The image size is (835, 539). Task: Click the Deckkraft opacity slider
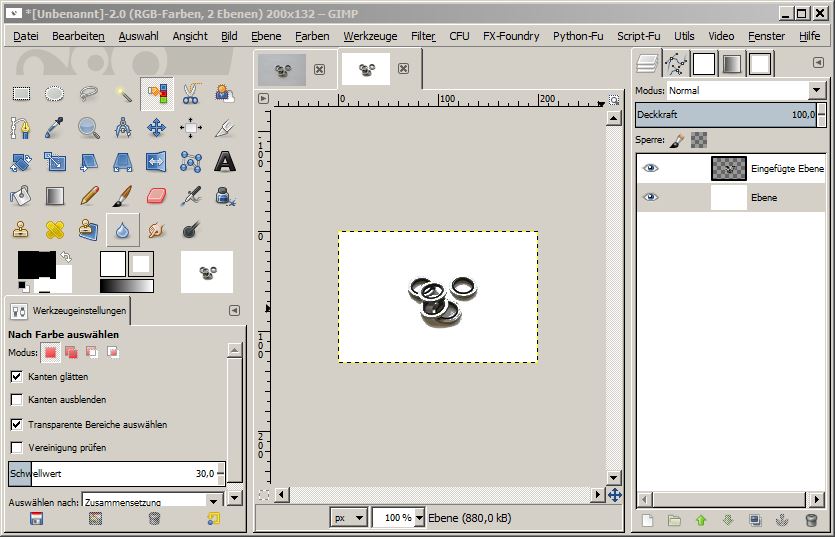tap(729, 115)
